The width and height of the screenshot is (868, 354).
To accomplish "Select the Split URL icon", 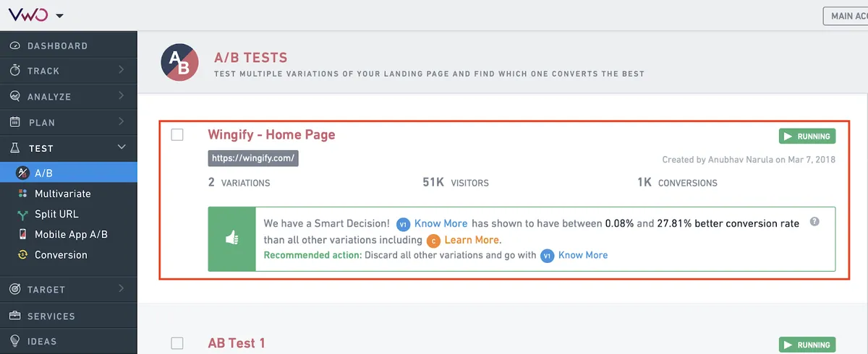I will coord(22,214).
